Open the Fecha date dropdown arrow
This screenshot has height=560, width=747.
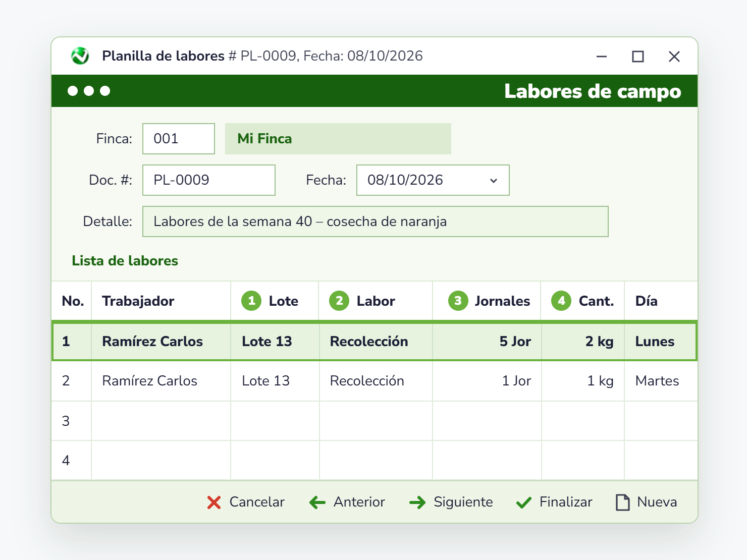[494, 181]
